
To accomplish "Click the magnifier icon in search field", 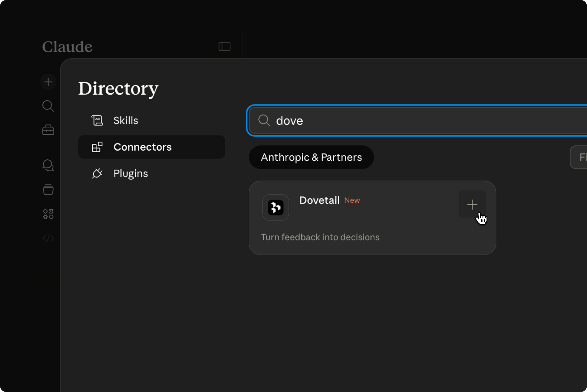I will pyautogui.click(x=264, y=120).
